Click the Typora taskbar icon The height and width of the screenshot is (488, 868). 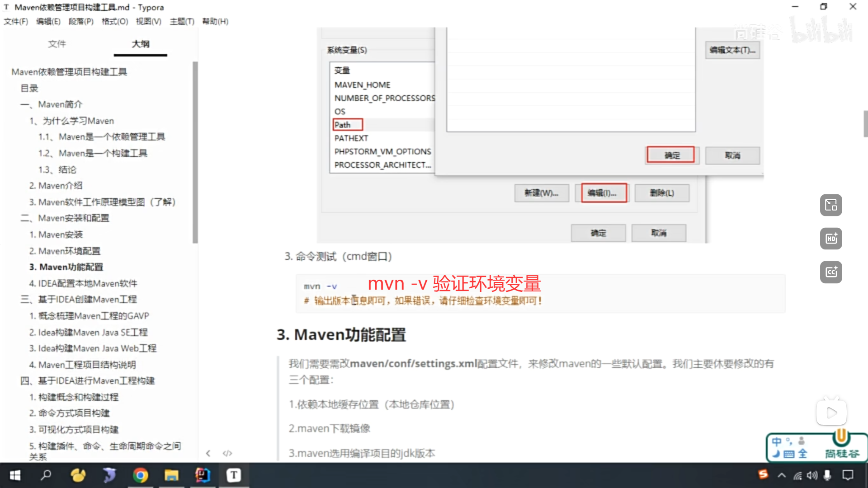click(233, 475)
